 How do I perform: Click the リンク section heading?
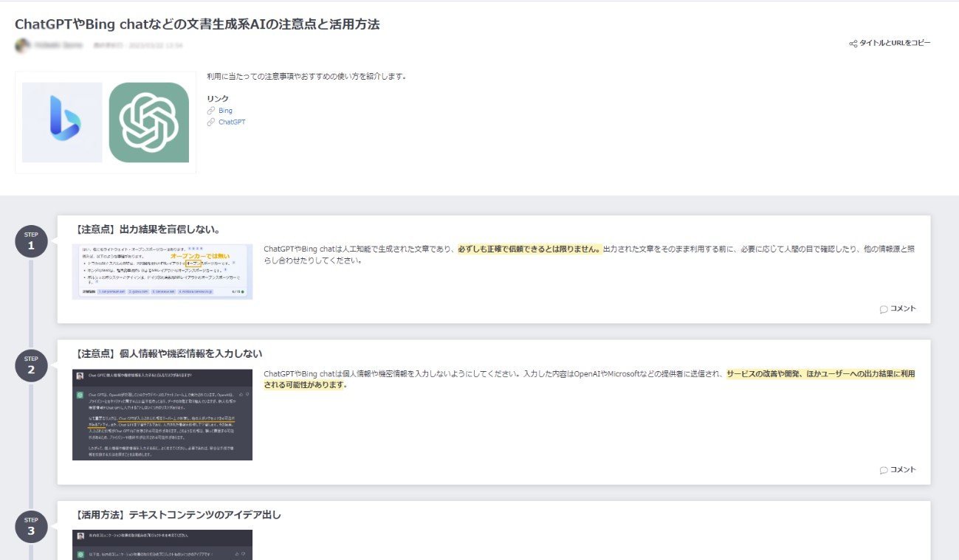coord(218,98)
